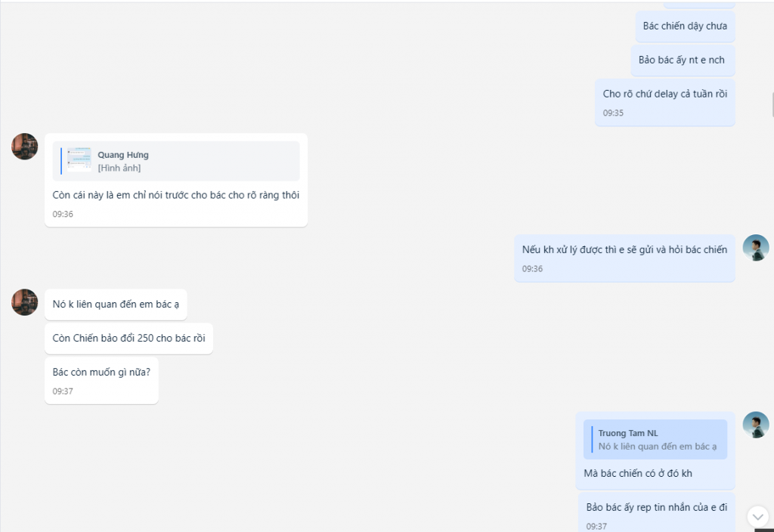The width and height of the screenshot is (774, 532).
Task: Open the quoted image thumbnail from Quang Hưng
Action: [79, 160]
